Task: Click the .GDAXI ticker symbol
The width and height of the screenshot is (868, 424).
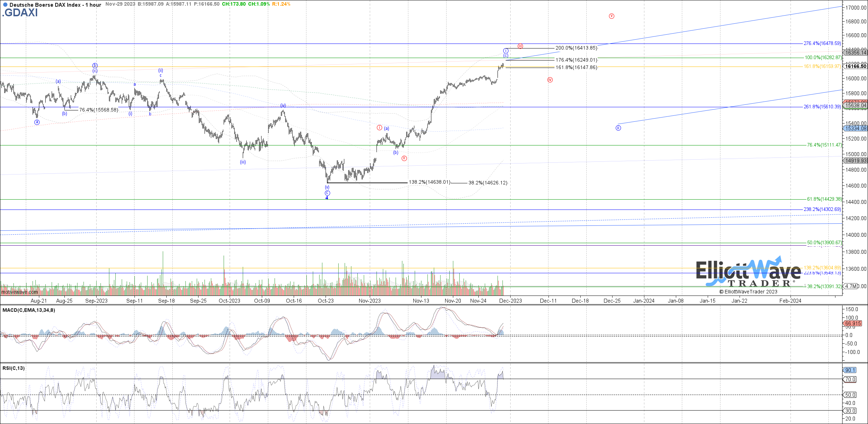Action: pyautogui.click(x=20, y=13)
